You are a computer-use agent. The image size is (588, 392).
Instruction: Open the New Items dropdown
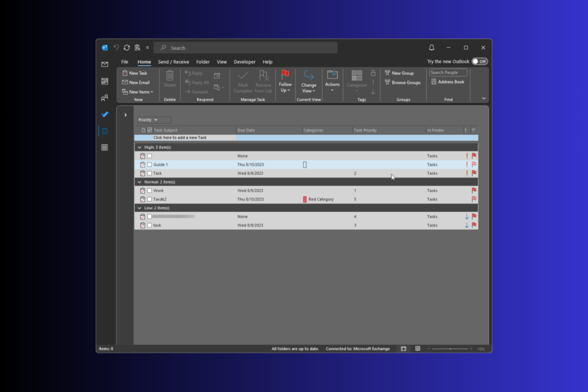[137, 92]
